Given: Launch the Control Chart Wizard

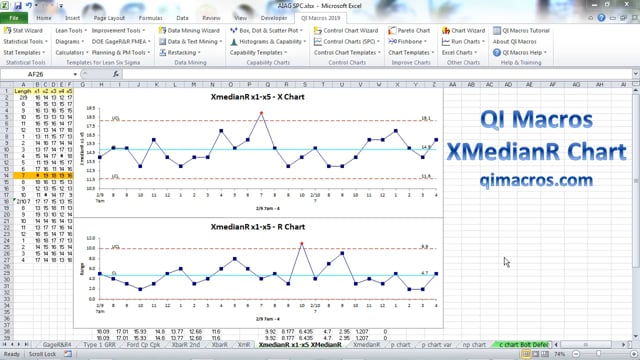Looking at the screenshot, I should coord(346,31).
